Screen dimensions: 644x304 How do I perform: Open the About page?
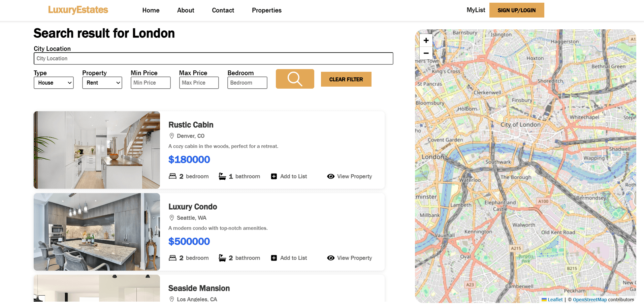186,10
